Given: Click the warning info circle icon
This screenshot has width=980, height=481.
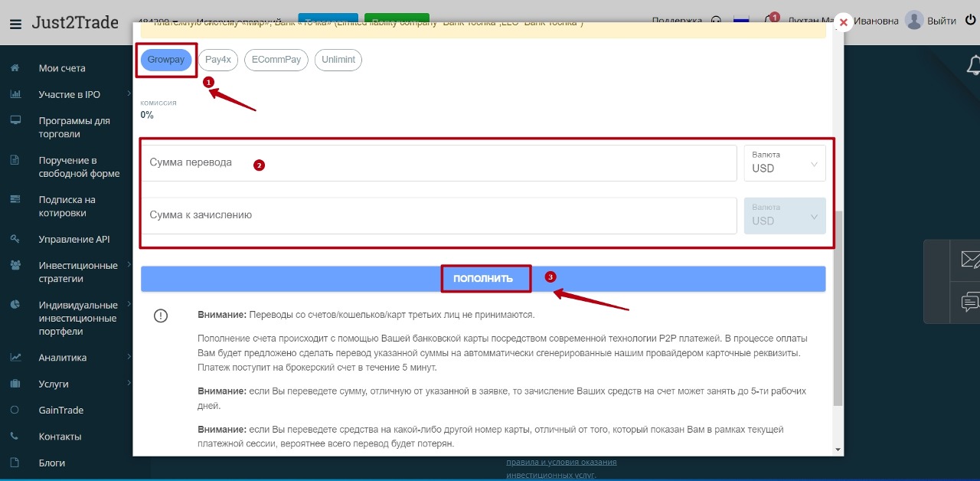Looking at the screenshot, I should [x=161, y=316].
